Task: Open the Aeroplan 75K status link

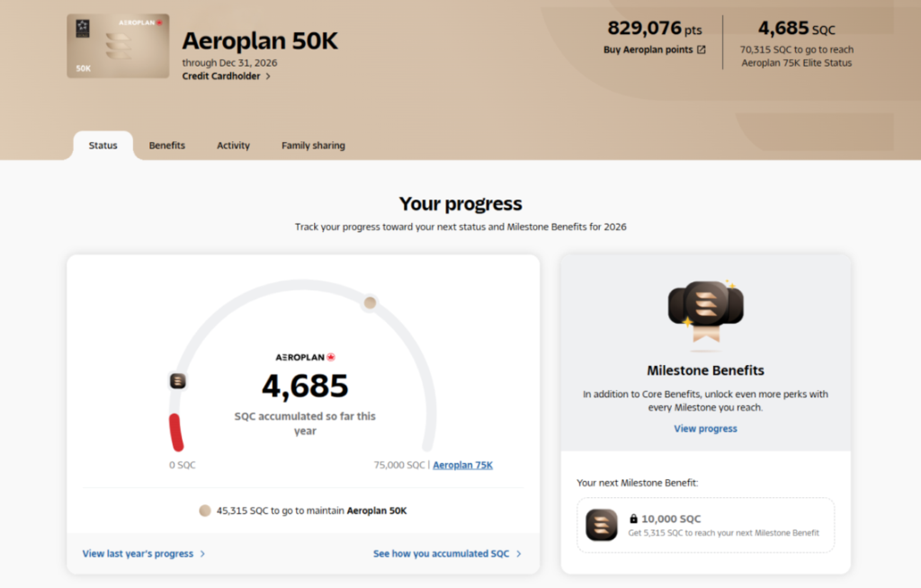Action: pyautogui.click(x=462, y=465)
